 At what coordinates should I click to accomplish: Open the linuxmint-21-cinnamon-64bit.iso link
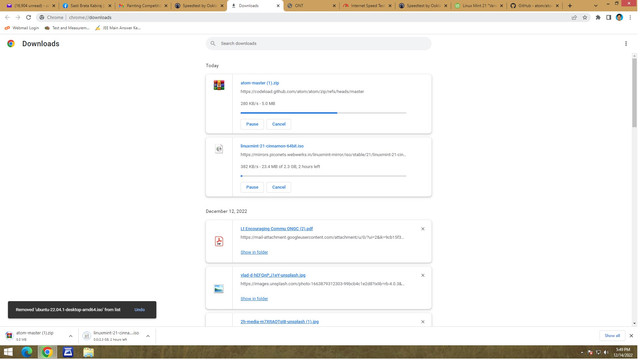pyautogui.click(x=272, y=146)
